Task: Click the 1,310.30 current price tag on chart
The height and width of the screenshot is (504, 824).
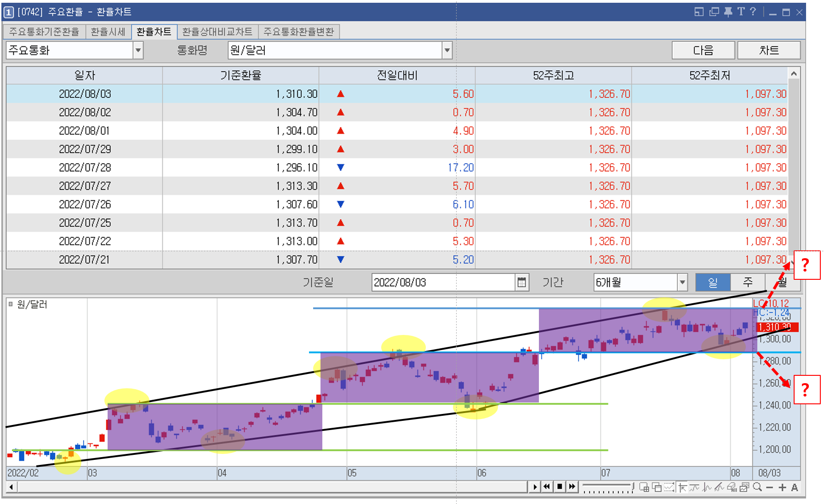Action: point(777,327)
